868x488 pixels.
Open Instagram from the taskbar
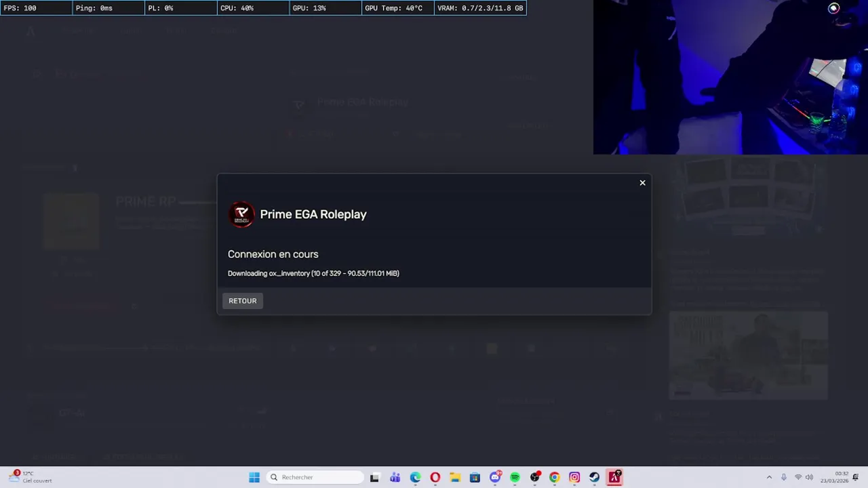click(574, 477)
